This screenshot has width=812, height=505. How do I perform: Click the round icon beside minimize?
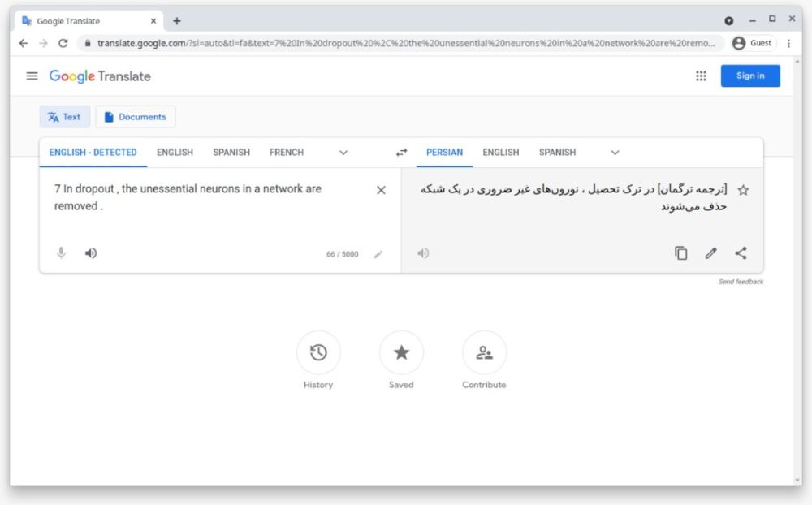[x=728, y=21]
